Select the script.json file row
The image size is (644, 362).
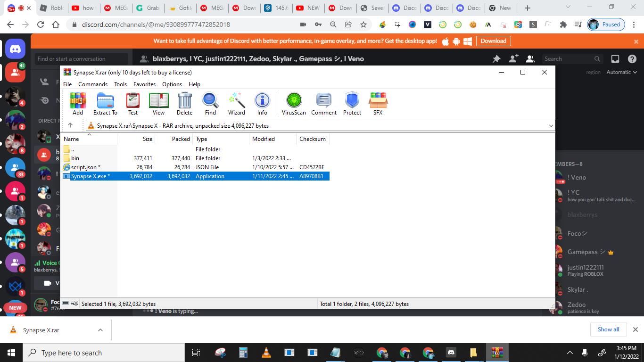(85, 167)
